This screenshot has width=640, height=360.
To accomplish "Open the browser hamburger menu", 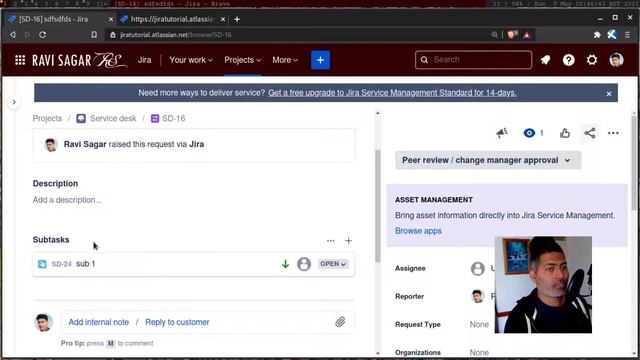I will coord(627,35).
